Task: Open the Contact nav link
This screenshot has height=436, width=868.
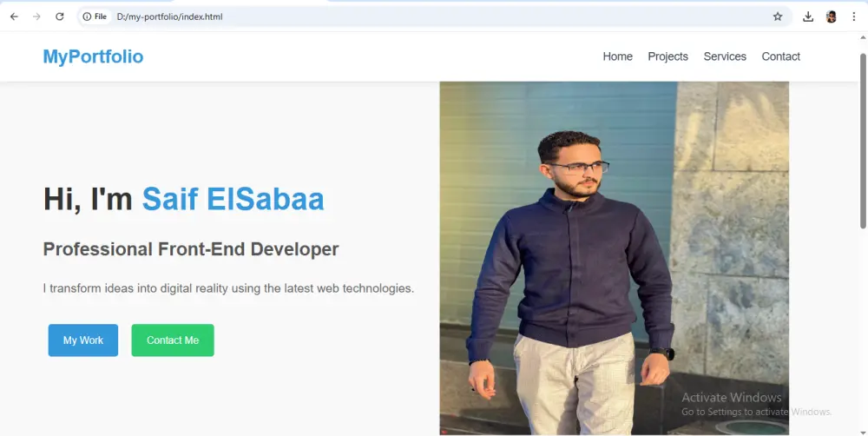Action: [x=780, y=56]
